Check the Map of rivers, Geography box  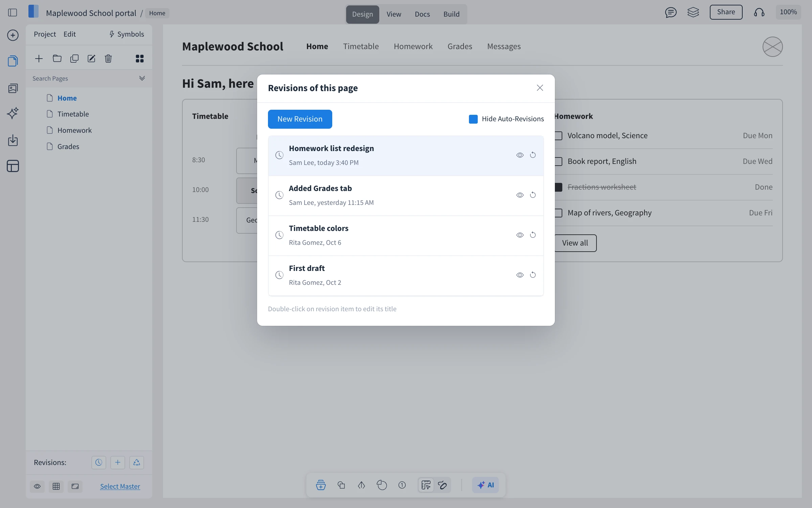558,213
